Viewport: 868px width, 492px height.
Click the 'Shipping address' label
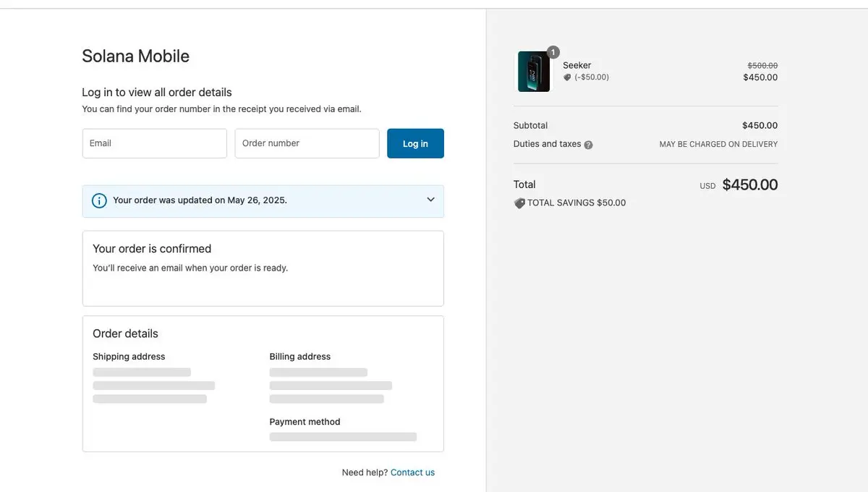(129, 357)
